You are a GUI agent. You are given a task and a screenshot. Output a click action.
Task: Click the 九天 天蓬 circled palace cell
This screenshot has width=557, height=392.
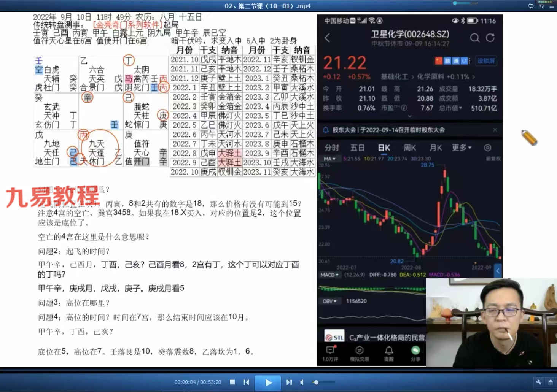100,149
